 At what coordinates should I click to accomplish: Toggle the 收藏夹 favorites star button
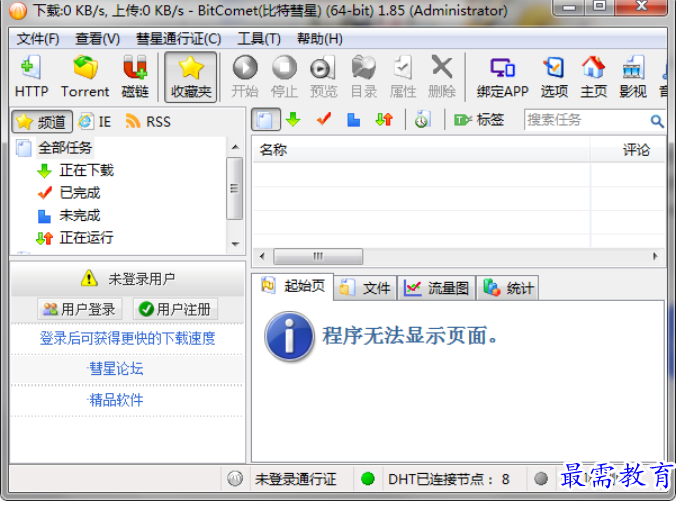pyautogui.click(x=191, y=77)
